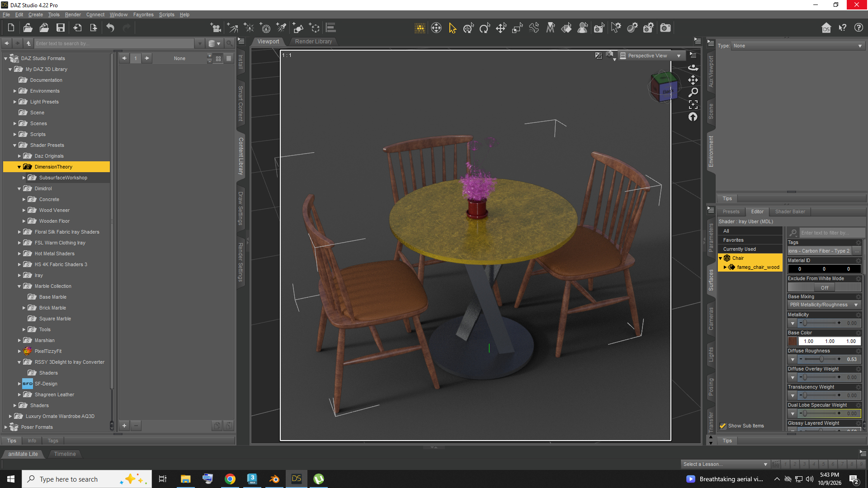Click the Open File folder icon
Image resolution: width=868 pixels, height=488 pixels.
click(28, 28)
